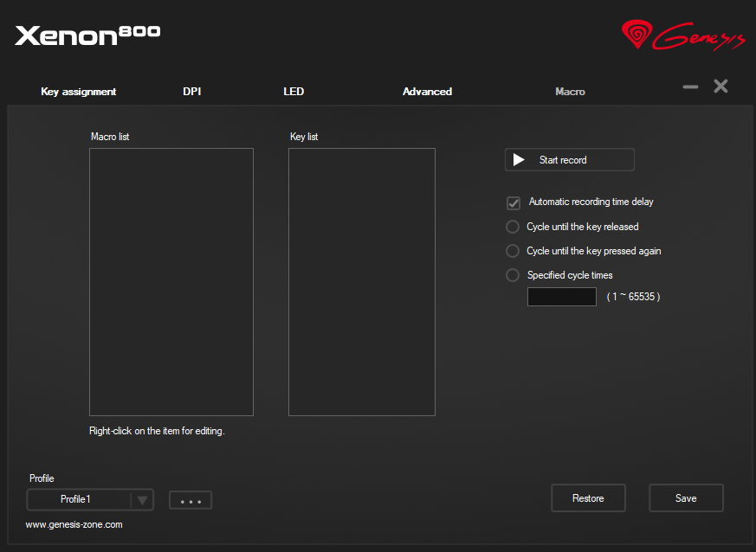Choose Specified cycle times option
The image size is (756, 552).
click(x=513, y=275)
